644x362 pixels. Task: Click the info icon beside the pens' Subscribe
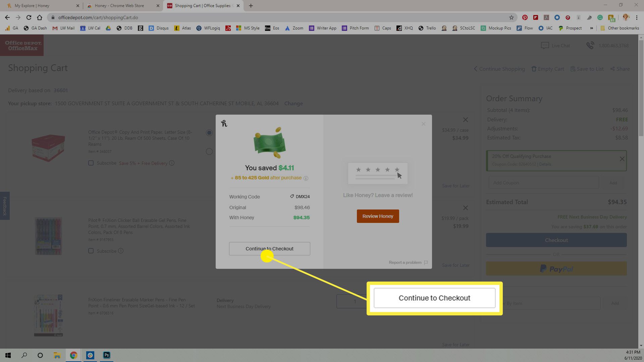(x=121, y=251)
